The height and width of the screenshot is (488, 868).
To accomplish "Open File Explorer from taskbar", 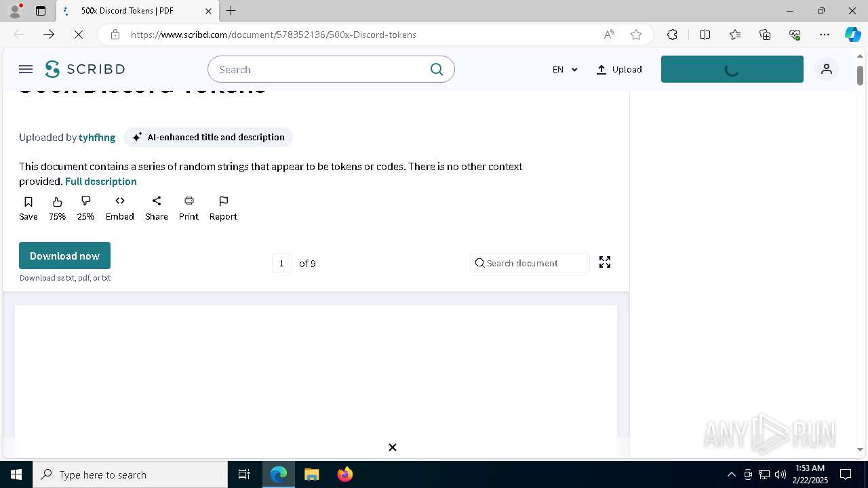I will [x=311, y=474].
